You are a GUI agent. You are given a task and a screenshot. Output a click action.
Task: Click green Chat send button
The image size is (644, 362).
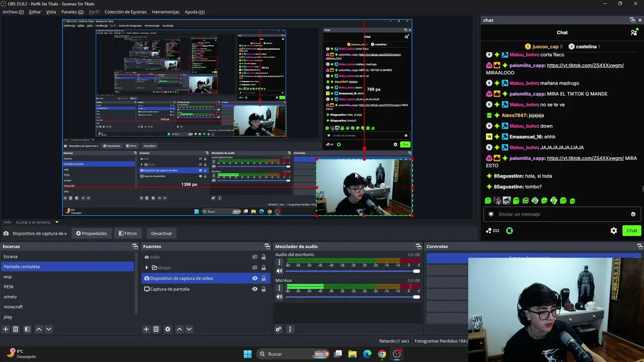(x=632, y=231)
